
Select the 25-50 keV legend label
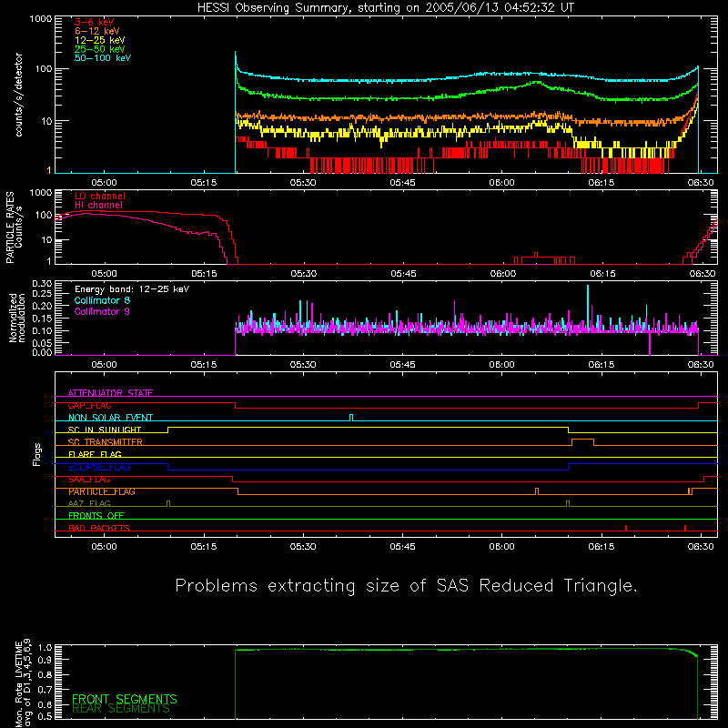99,49
